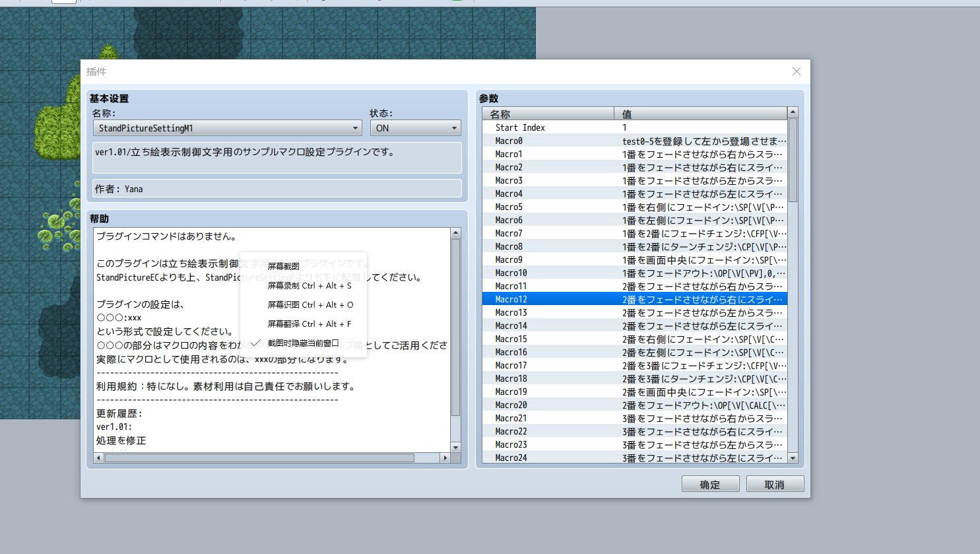Screen dimensions: 980x554
Task: Select the Macro6 parameter row
Action: [x=635, y=220]
